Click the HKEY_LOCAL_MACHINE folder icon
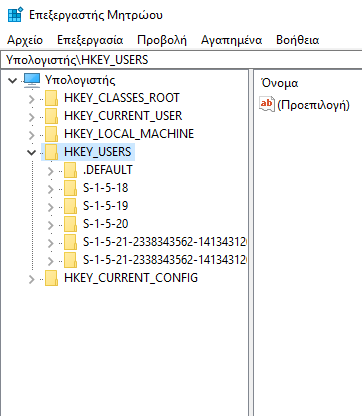 [x=52, y=134]
